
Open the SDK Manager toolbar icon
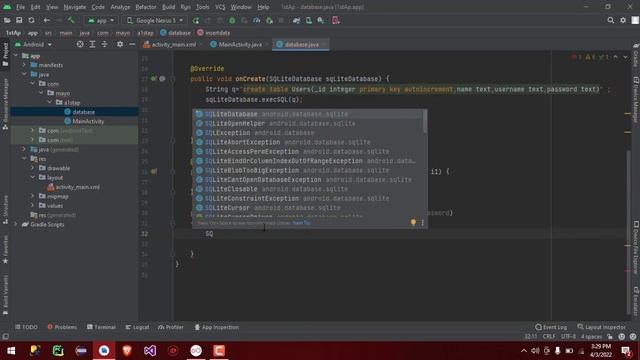(321, 20)
